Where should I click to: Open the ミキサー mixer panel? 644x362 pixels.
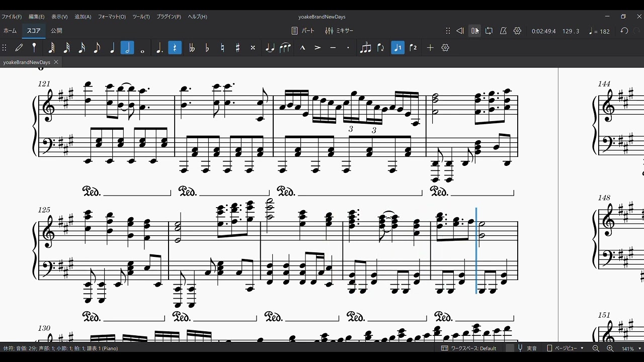click(x=340, y=31)
